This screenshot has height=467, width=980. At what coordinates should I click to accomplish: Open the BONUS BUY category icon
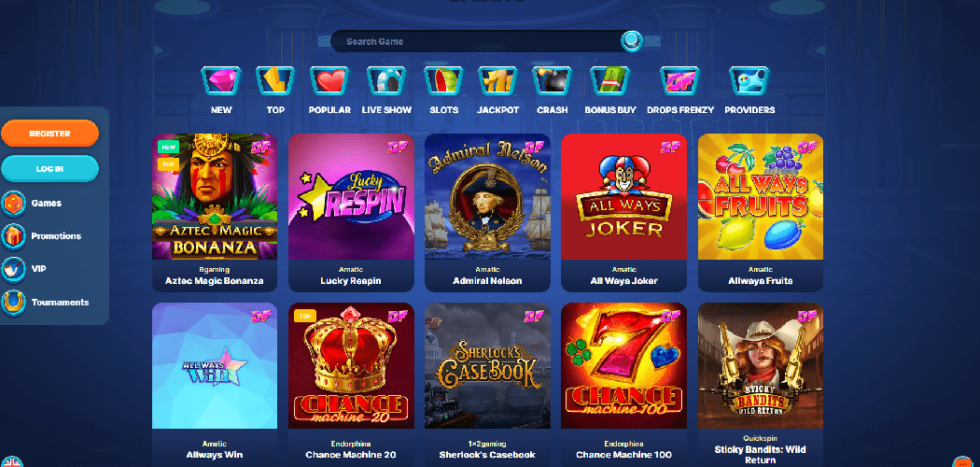click(x=610, y=81)
